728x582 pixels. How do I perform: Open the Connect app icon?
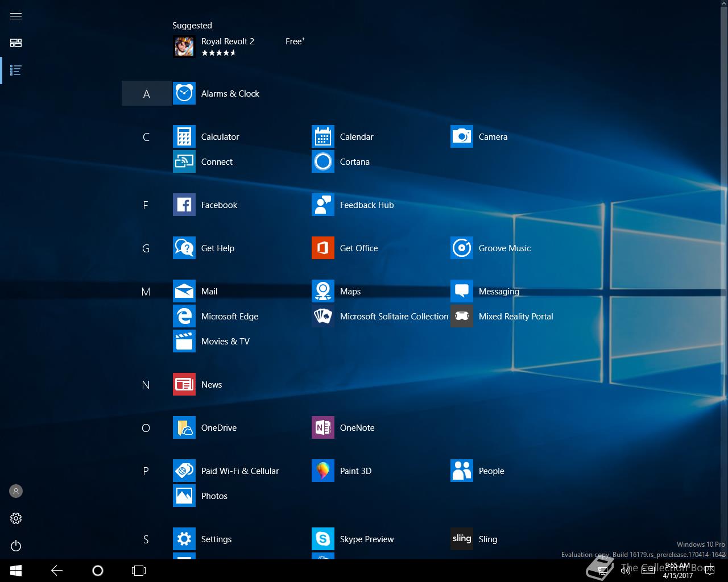click(x=184, y=161)
